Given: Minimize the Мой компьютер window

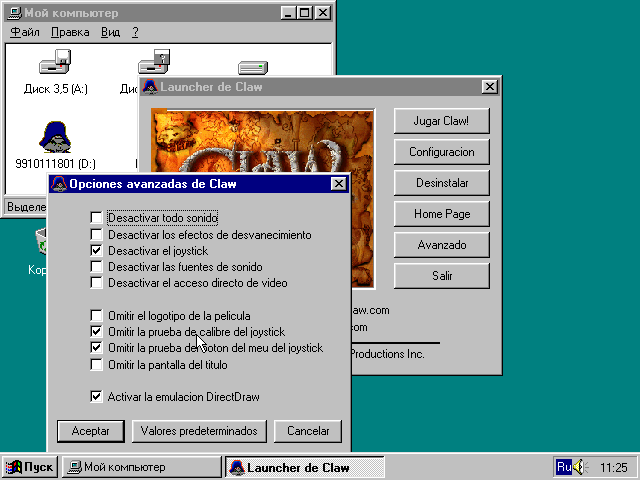Looking at the screenshot, I should 289,13.
